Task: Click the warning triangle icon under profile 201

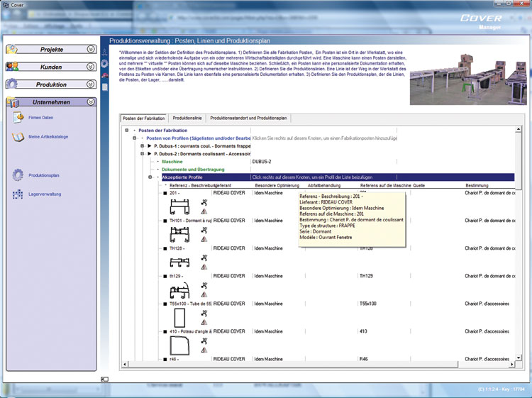Action: 204,211
